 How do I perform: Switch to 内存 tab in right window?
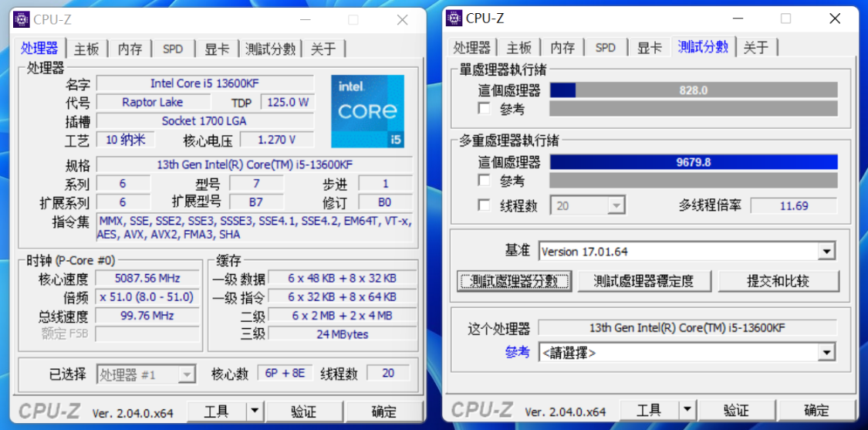click(x=562, y=48)
